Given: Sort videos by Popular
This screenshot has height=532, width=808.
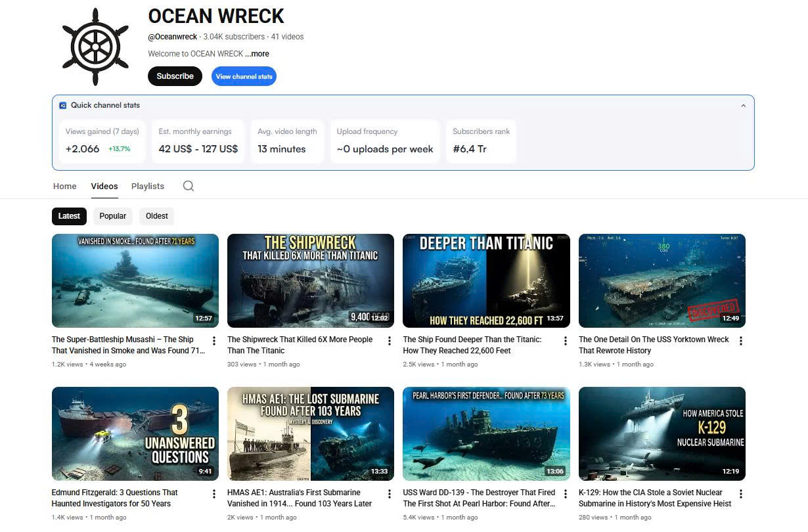Looking at the screenshot, I should coord(113,216).
